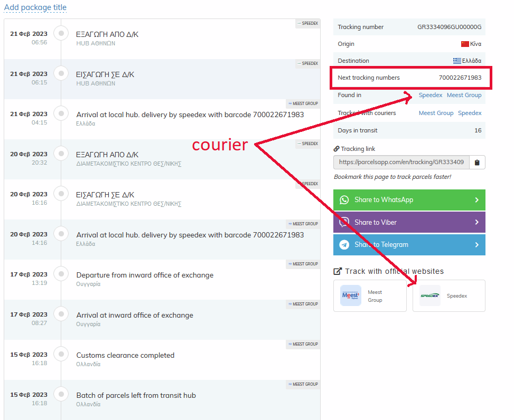Image resolution: width=514 pixels, height=420 pixels.
Task: Click the SPEEDEX tag on 21 Feb 06:15 event
Action: [308, 63]
